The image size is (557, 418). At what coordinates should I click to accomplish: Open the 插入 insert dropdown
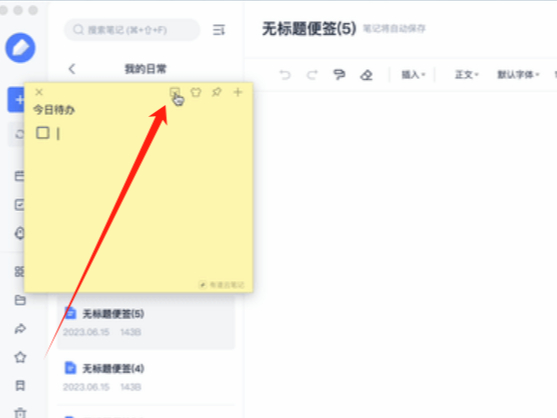click(413, 75)
